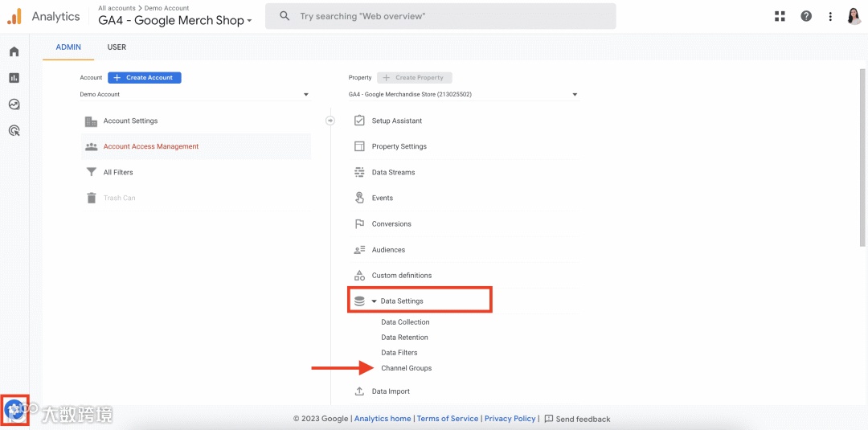Open the Explore icon in sidebar

[x=14, y=104]
